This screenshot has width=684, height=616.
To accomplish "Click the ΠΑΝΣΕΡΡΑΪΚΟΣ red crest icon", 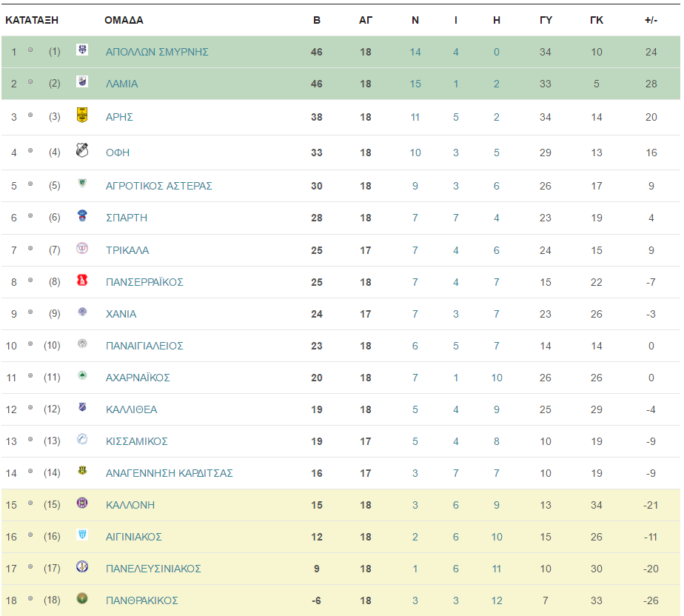I will [82, 280].
